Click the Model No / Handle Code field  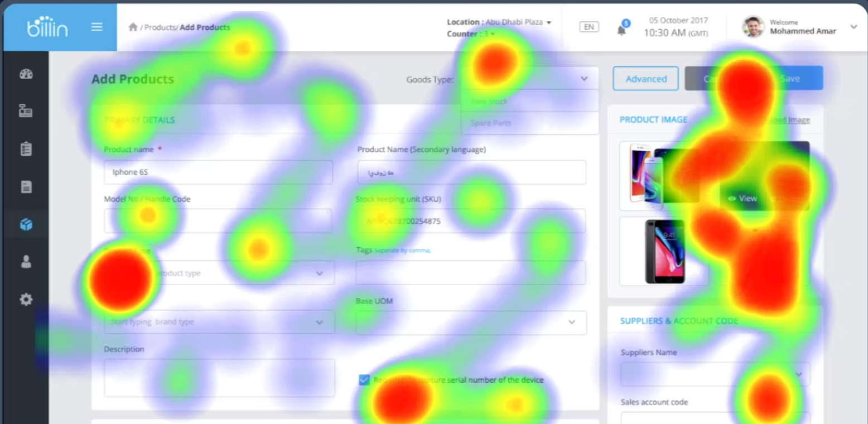[218, 221]
